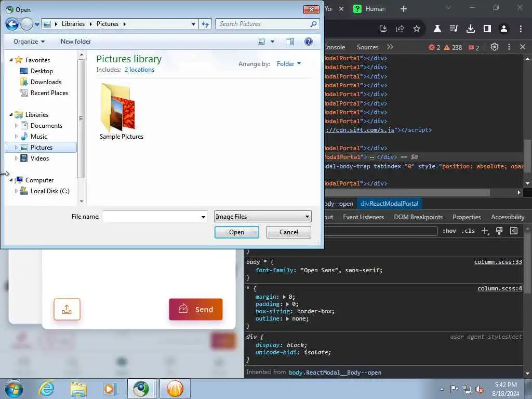The height and width of the screenshot is (399, 532).
Task: Click the new style rule plus icon
Action: tap(485, 231)
